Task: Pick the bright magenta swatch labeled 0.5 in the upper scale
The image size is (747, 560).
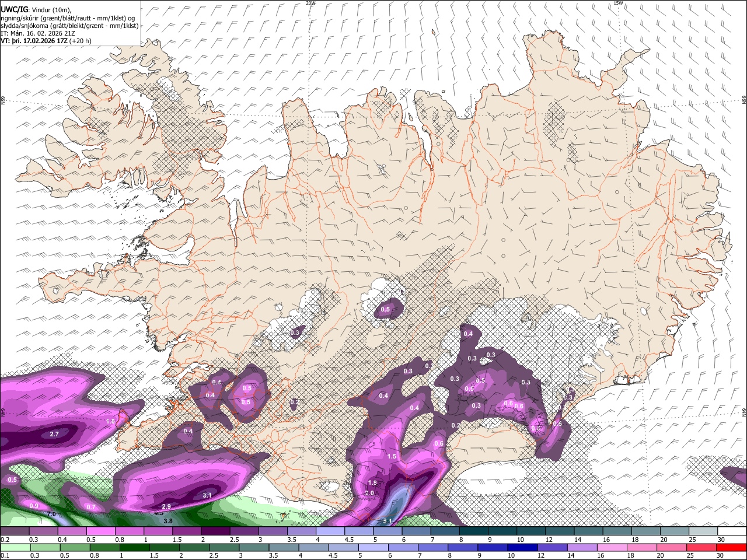Action: coord(100,531)
